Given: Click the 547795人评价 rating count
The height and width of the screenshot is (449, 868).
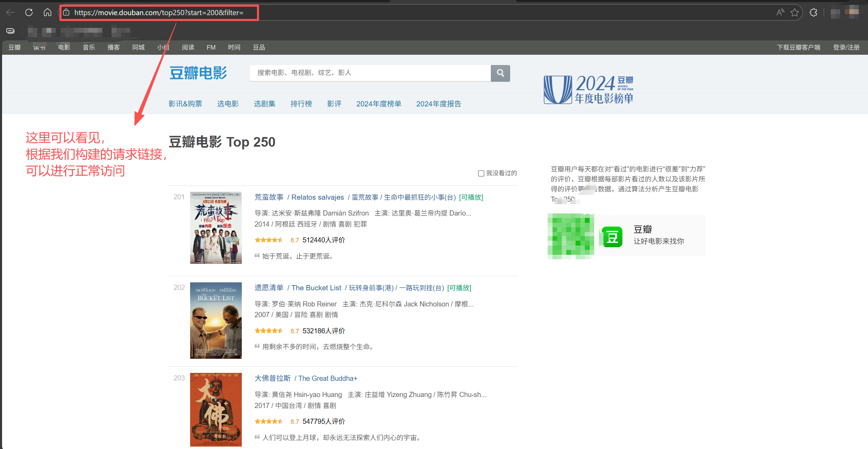Looking at the screenshot, I should 324,421.
